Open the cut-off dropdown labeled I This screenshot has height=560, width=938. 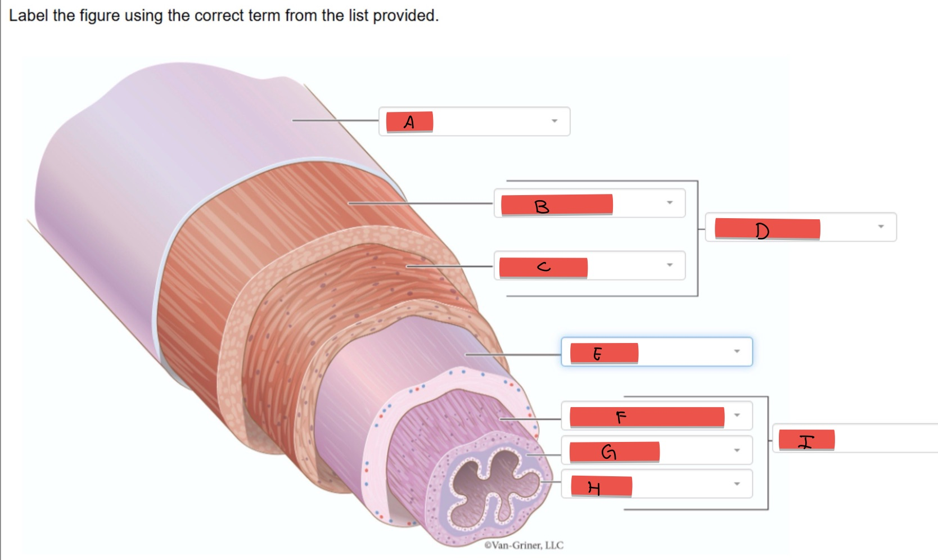pyautogui.click(x=855, y=439)
